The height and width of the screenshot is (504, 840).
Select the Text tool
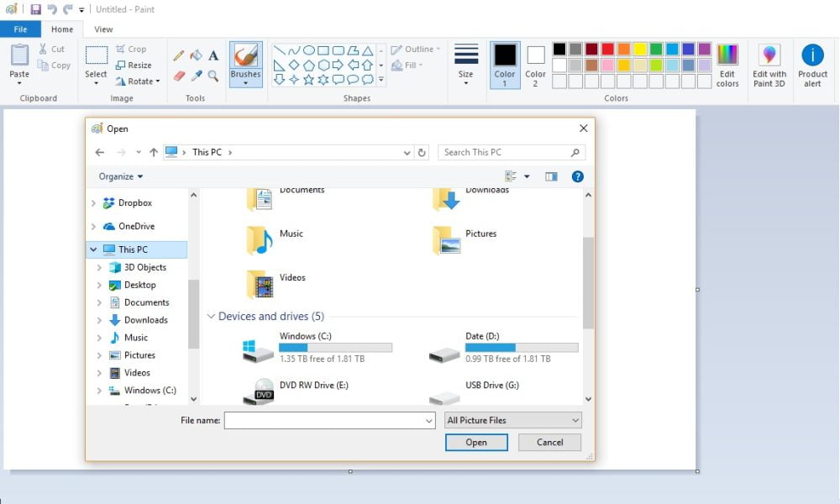point(213,55)
